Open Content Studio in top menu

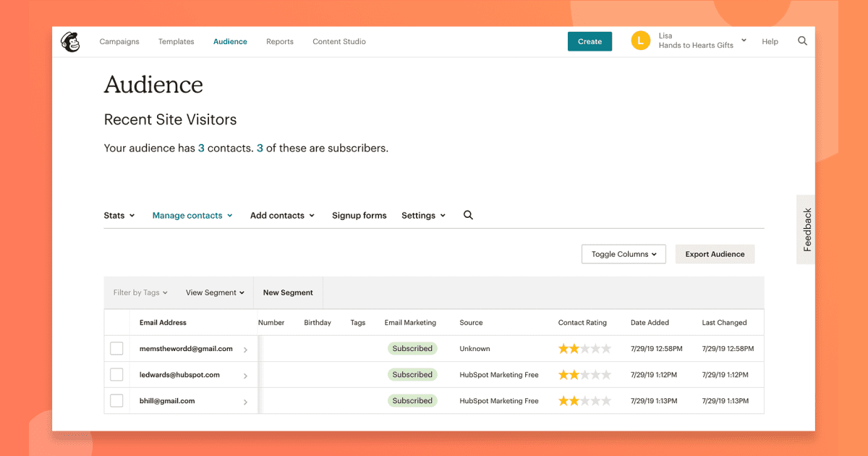tap(339, 42)
